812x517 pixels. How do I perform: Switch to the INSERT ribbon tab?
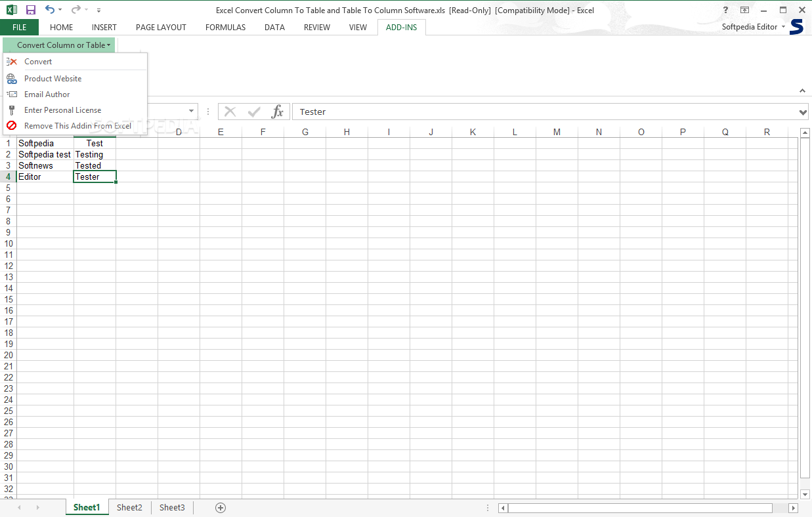[104, 28]
